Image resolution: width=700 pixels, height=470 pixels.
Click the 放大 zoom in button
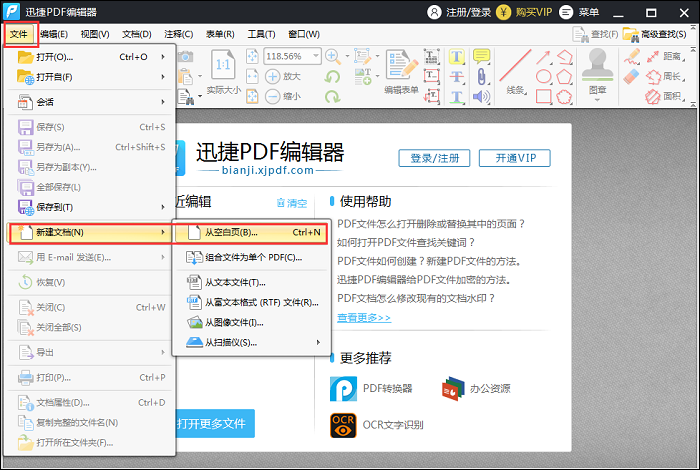click(283, 76)
